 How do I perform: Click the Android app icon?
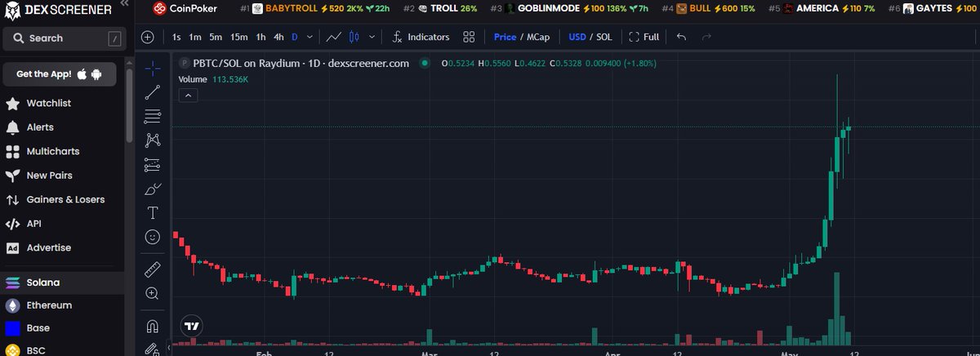tap(97, 74)
